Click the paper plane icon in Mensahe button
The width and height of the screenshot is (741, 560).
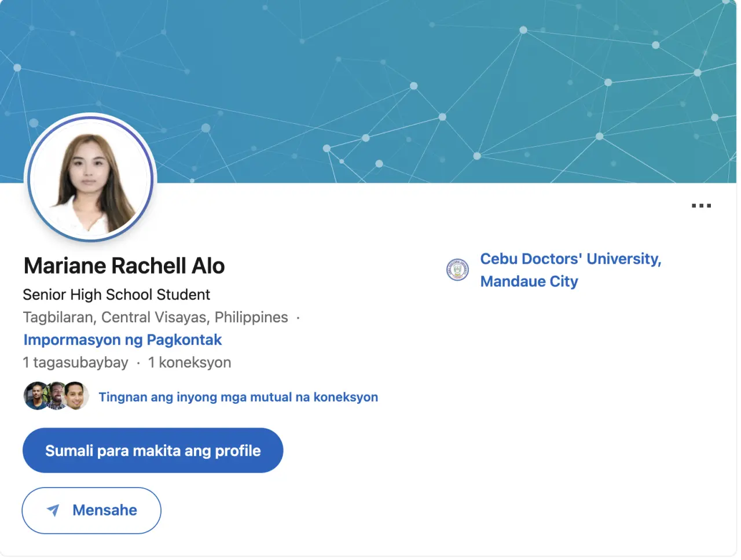click(x=53, y=510)
